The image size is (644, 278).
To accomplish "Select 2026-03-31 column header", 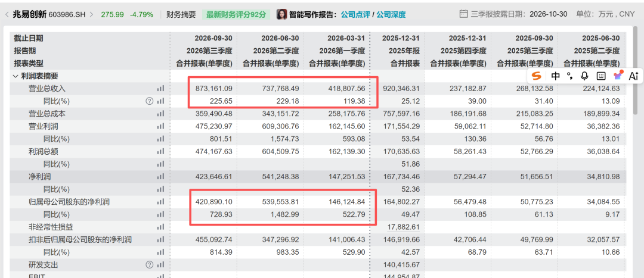I will pyautogui.click(x=346, y=38).
